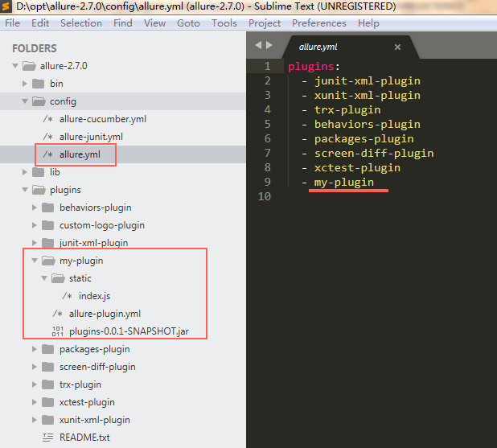The width and height of the screenshot is (497, 448).
Task: Click the packages-plugin folder icon
Action: pos(48,349)
